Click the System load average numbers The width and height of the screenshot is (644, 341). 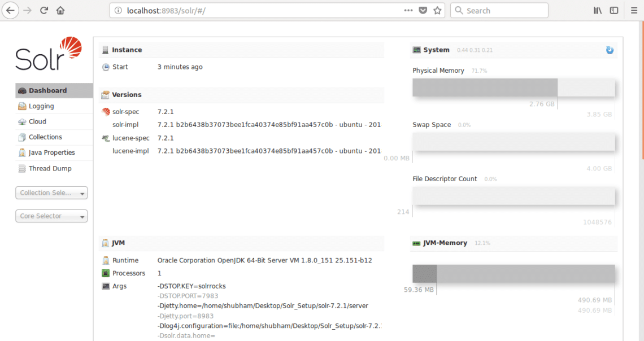(475, 50)
